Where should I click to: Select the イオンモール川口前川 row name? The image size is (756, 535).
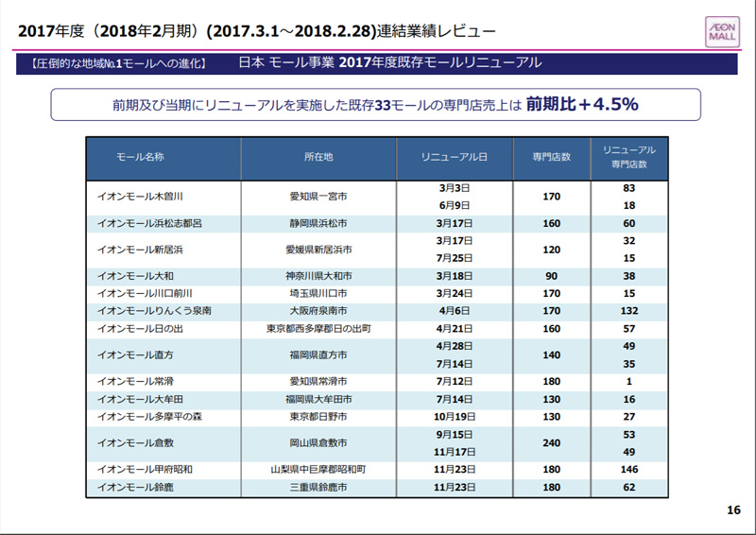(x=146, y=293)
